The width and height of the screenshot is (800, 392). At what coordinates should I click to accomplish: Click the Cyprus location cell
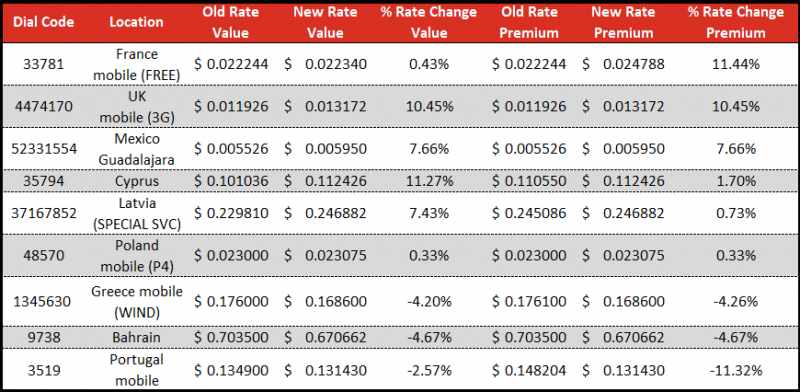point(137,181)
